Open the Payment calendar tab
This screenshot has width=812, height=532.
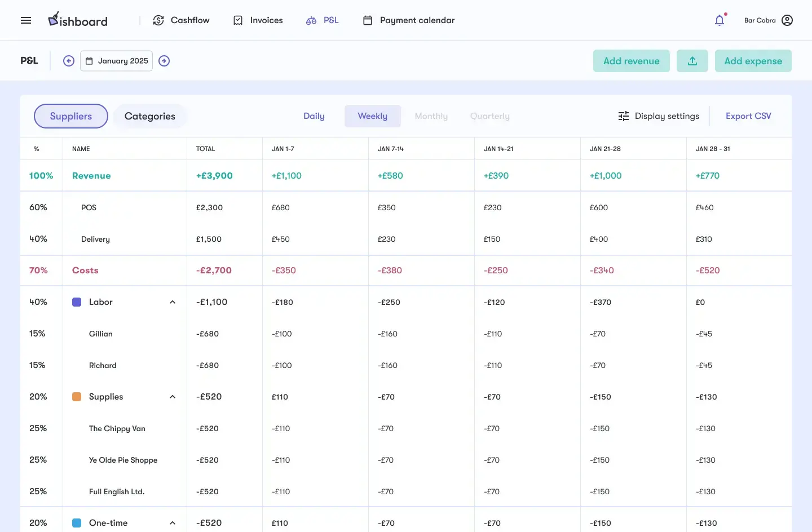click(x=409, y=20)
